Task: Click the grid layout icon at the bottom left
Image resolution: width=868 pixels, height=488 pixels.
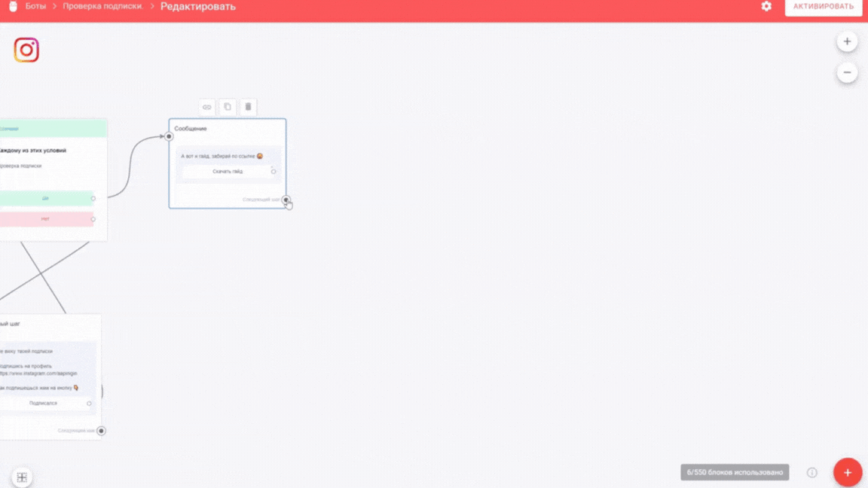Action: [22, 477]
